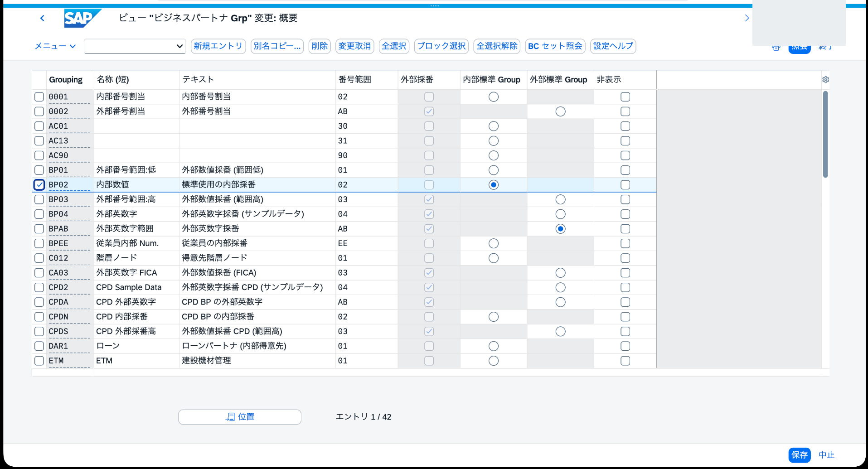Go back using the left arrow icon

tap(42, 18)
